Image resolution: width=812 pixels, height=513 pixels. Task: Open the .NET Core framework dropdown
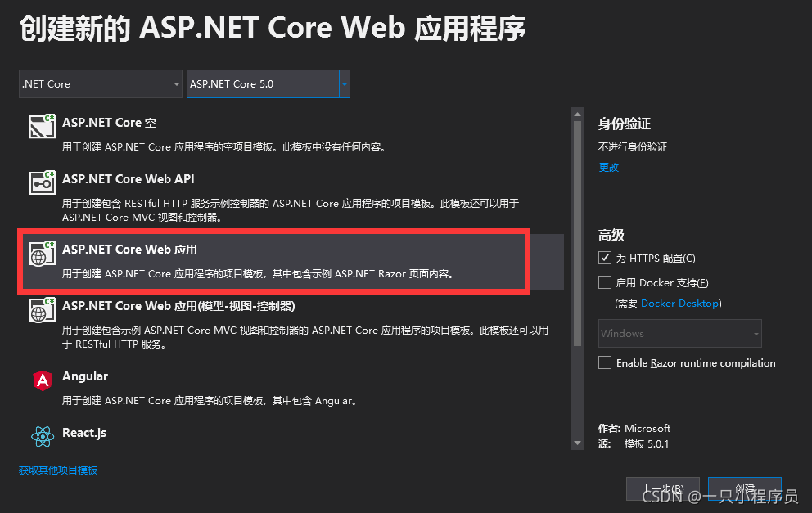[101, 83]
